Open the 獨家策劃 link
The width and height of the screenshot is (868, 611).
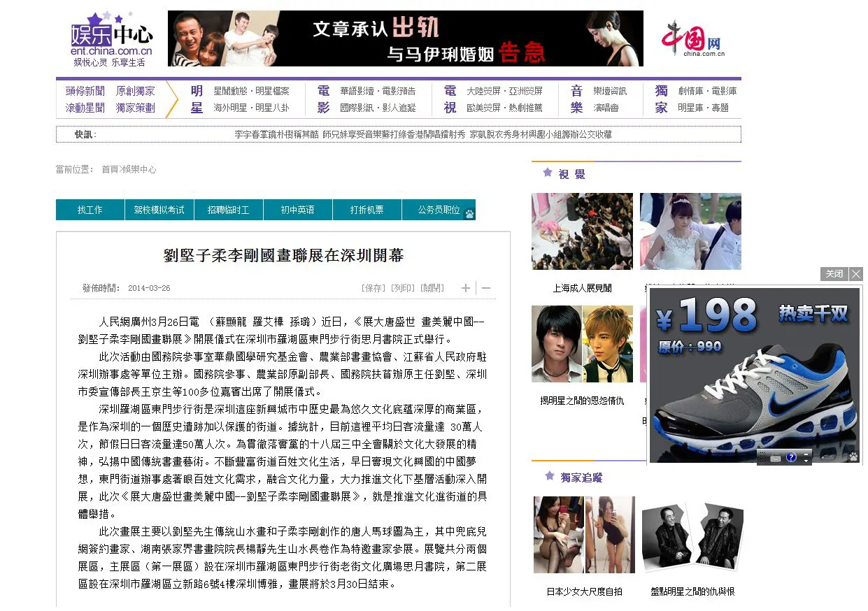coord(136,108)
